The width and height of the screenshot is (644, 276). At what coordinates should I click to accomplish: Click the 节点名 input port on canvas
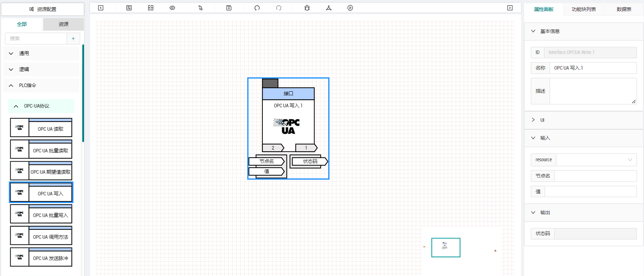click(x=267, y=161)
